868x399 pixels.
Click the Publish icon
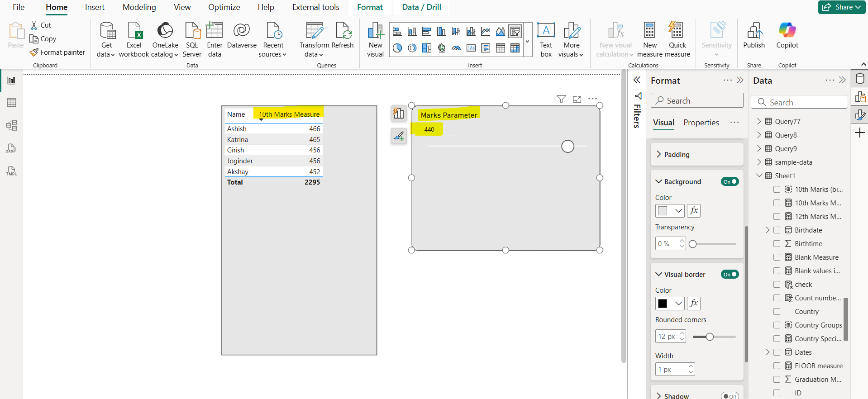[x=754, y=32]
